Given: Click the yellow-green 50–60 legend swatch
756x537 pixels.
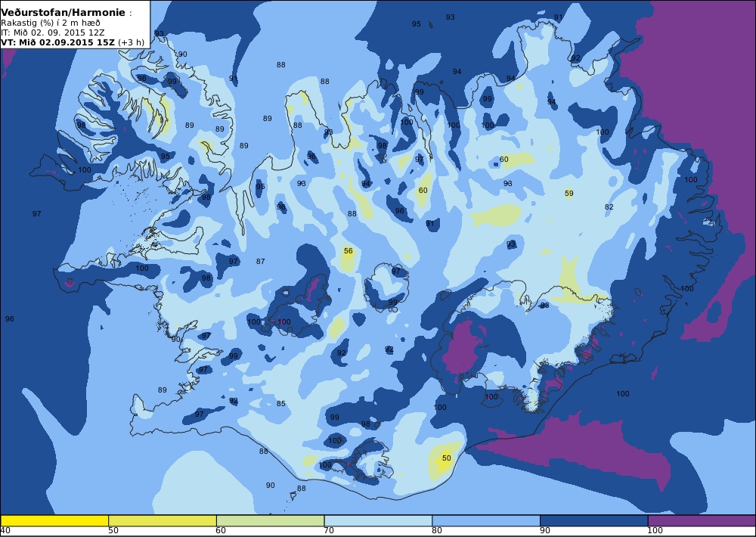Looking at the screenshot, I should 163,520.
